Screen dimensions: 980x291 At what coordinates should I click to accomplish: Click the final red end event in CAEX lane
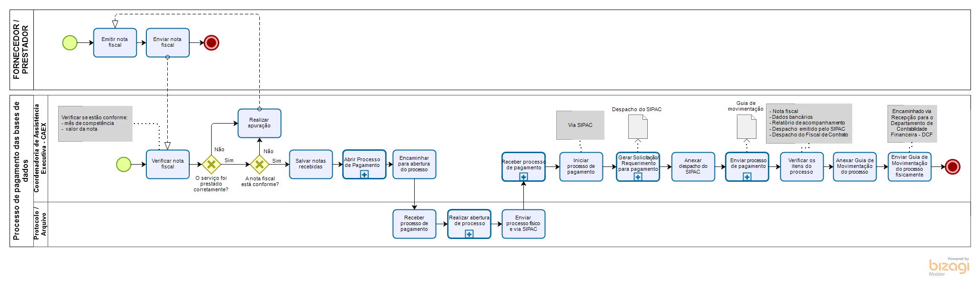[952, 166]
